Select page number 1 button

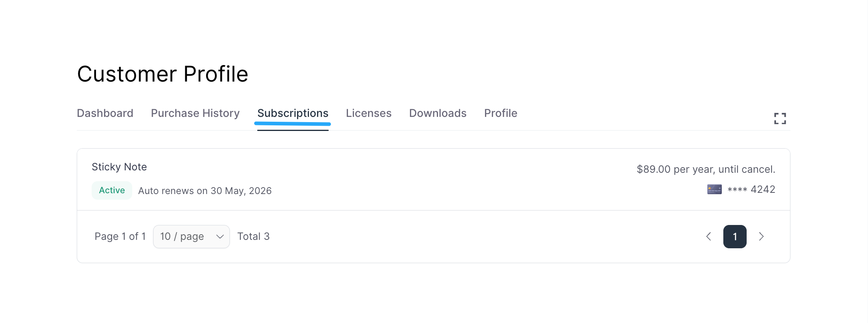735,237
